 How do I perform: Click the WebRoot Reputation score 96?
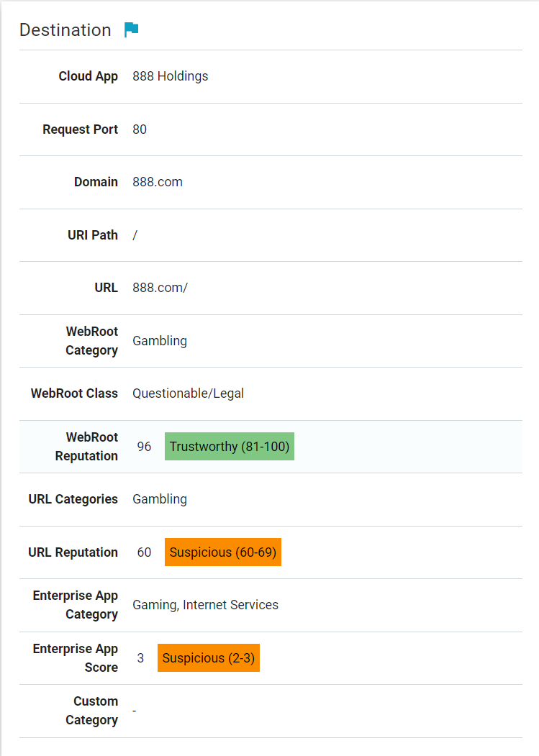(144, 447)
